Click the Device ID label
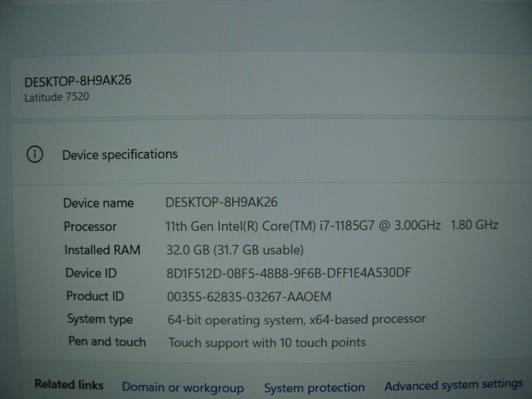This screenshot has width=532, height=399. (91, 273)
